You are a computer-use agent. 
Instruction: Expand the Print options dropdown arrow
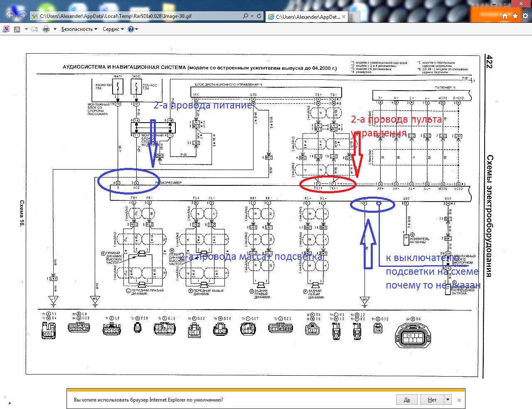tap(55, 29)
